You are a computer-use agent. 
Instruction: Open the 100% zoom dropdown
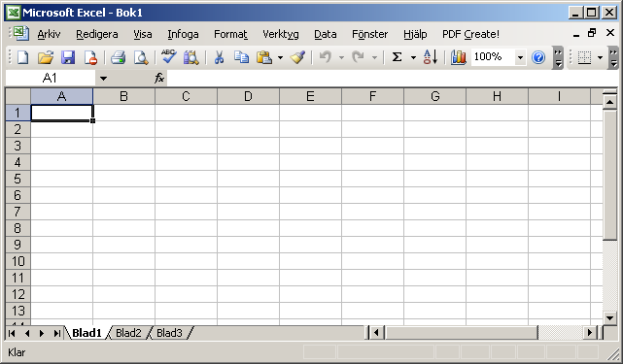(520, 58)
